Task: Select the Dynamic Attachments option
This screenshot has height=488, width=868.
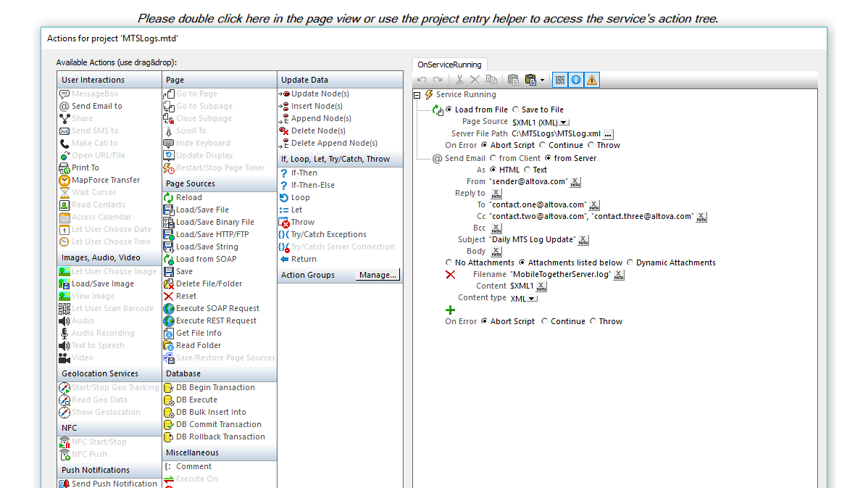Action: [x=630, y=262]
